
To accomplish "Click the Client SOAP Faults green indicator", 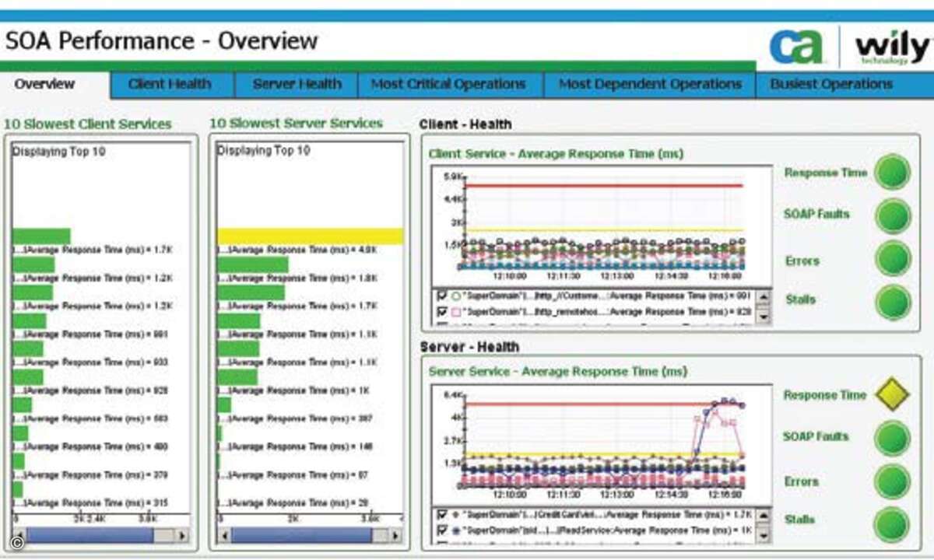I will click(892, 215).
